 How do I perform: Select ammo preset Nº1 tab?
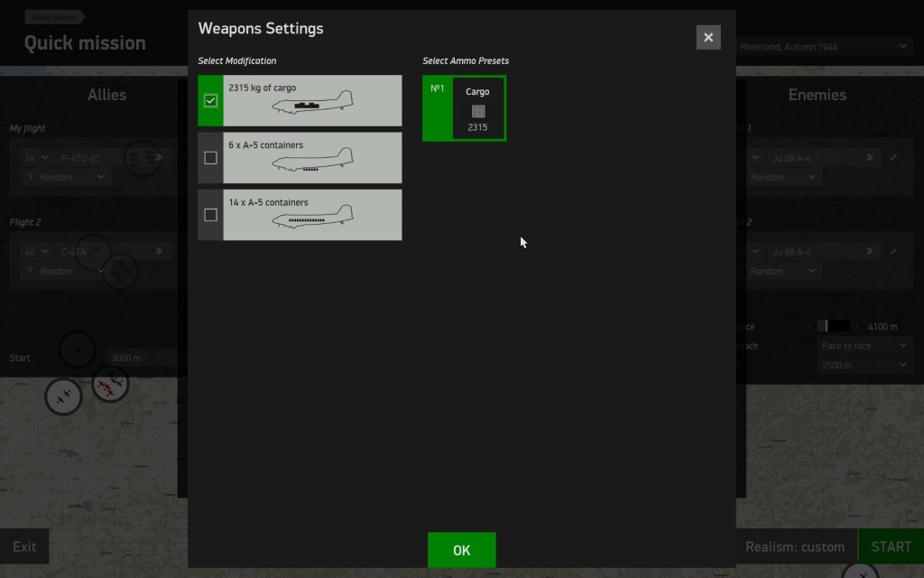(x=438, y=108)
